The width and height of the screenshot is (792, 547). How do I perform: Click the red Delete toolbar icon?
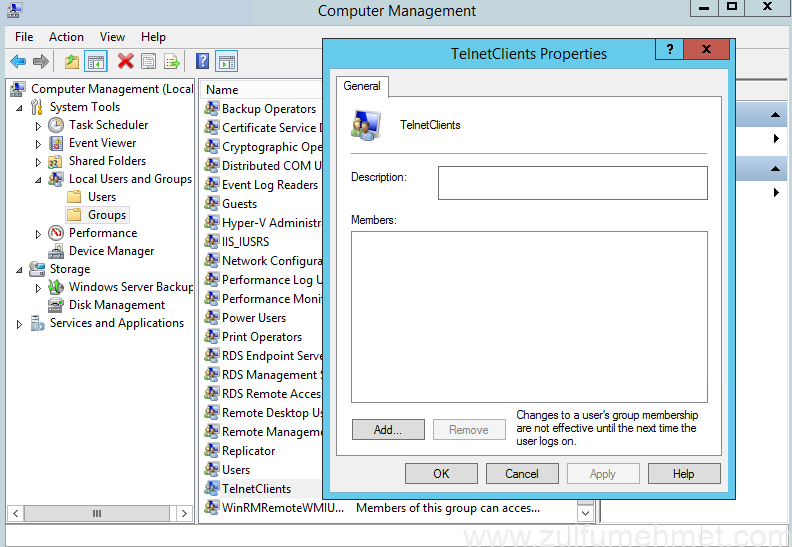click(x=125, y=62)
